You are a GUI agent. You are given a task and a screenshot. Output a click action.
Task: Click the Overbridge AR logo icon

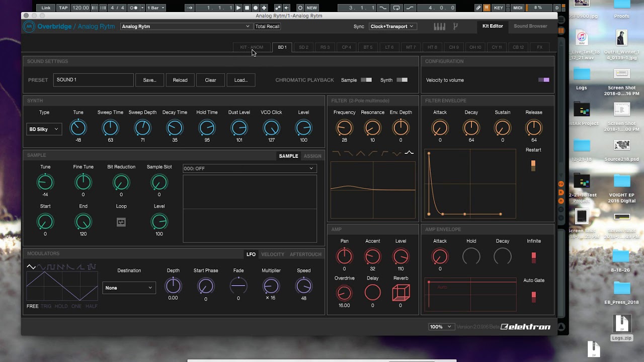(x=29, y=27)
